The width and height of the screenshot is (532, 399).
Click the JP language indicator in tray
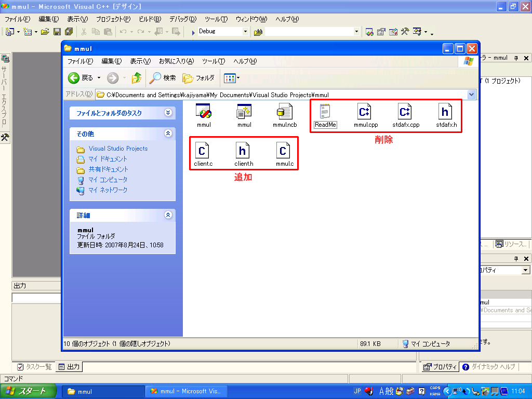click(357, 391)
